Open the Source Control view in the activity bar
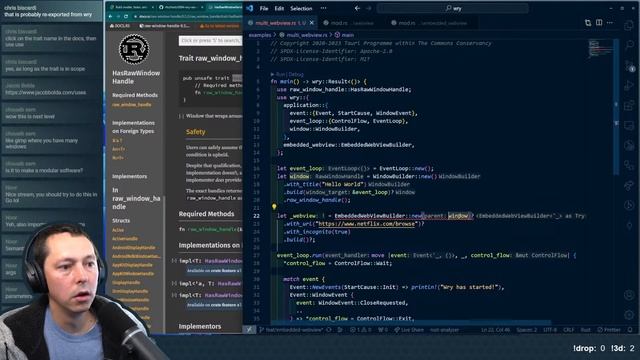 (629, 65)
